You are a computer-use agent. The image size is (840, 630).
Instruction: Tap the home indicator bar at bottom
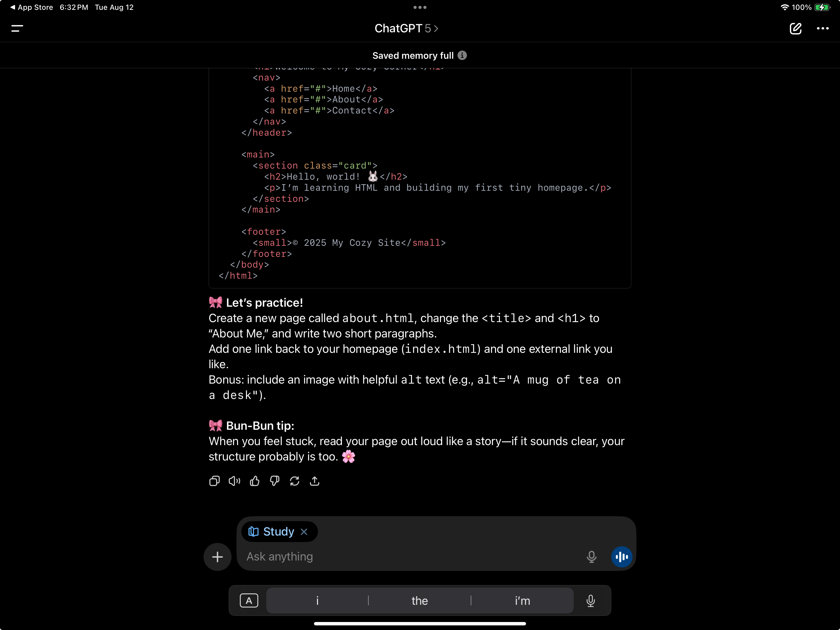(420, 624)
